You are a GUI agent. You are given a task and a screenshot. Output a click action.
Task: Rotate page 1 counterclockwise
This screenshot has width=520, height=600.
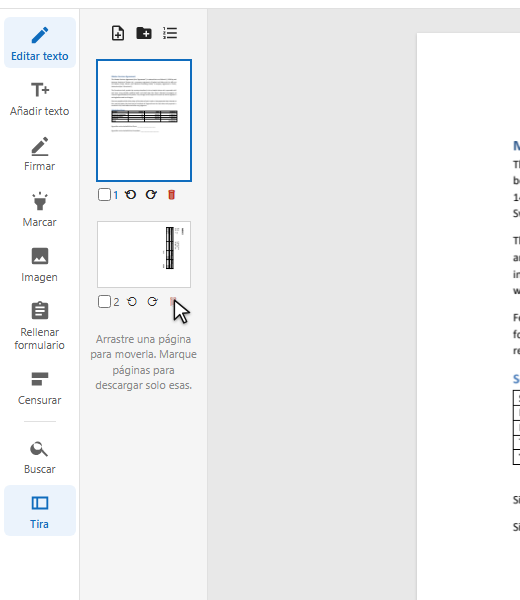click(x=131, y=195)
